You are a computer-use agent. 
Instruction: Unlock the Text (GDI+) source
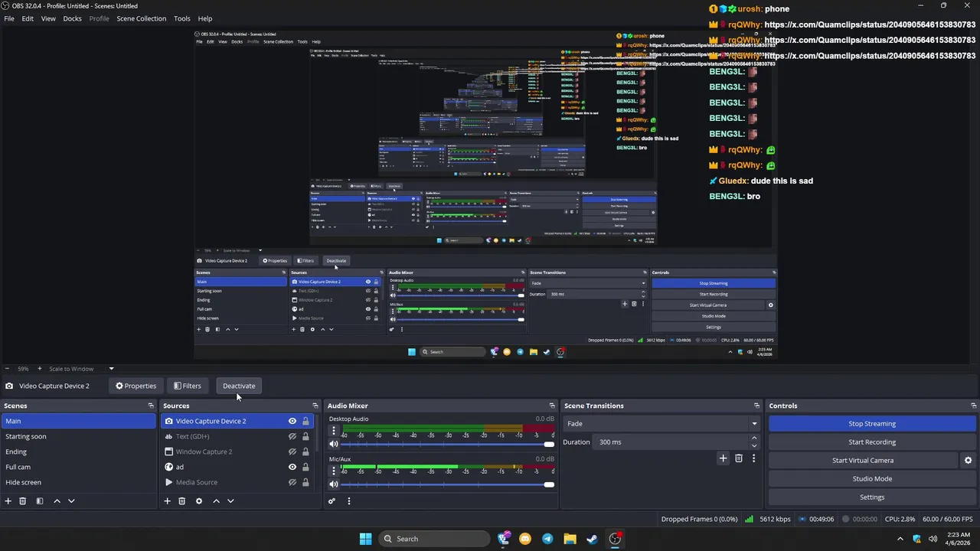[305, 436]
